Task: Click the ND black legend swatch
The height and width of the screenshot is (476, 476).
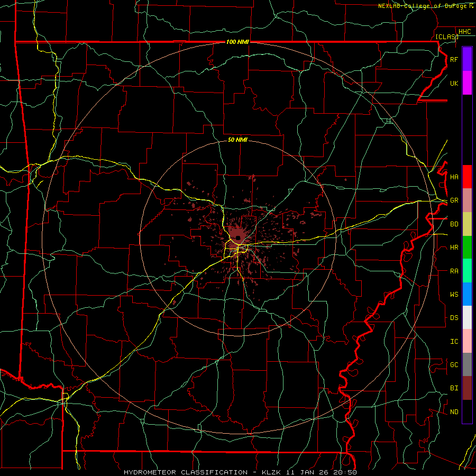Action: [467, 411]
